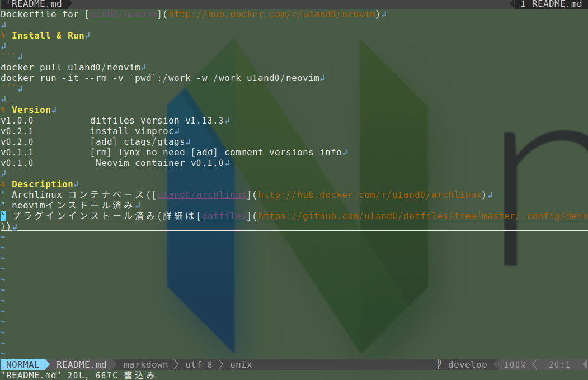The image size is (588, 380).
Task: Place cursor on 'Description' heading
Action: pos(43,184)
